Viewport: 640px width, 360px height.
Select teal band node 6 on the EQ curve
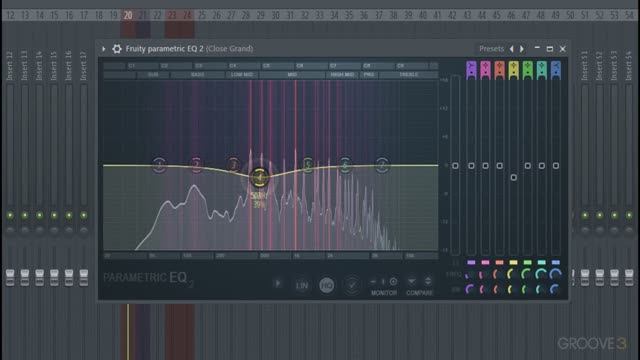click(x=345, y=165)
